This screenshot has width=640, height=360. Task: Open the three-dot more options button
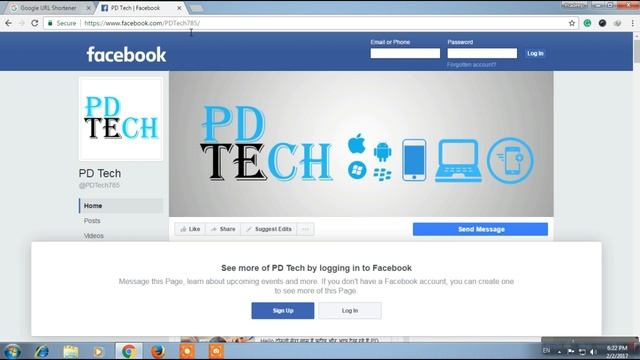tap(305, 229)
